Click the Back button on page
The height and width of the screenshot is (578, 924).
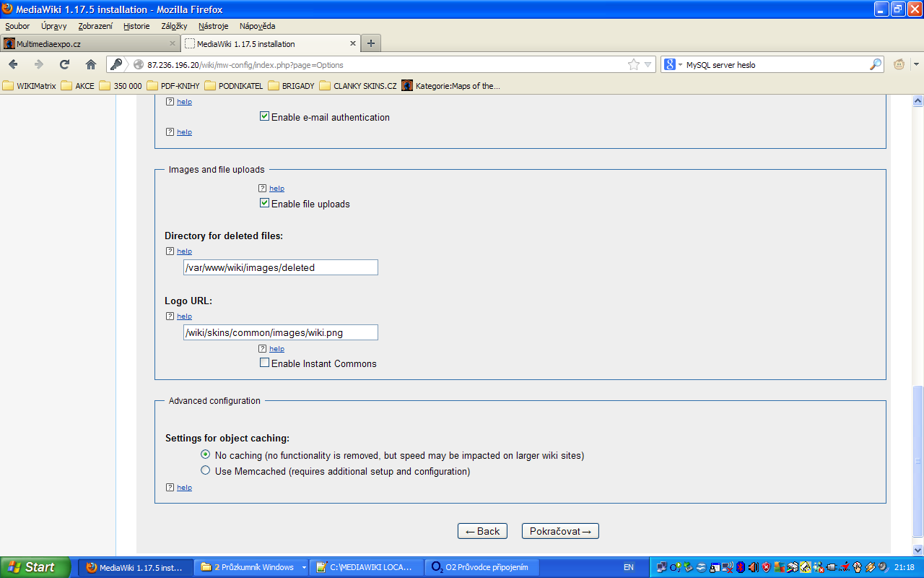482,531
